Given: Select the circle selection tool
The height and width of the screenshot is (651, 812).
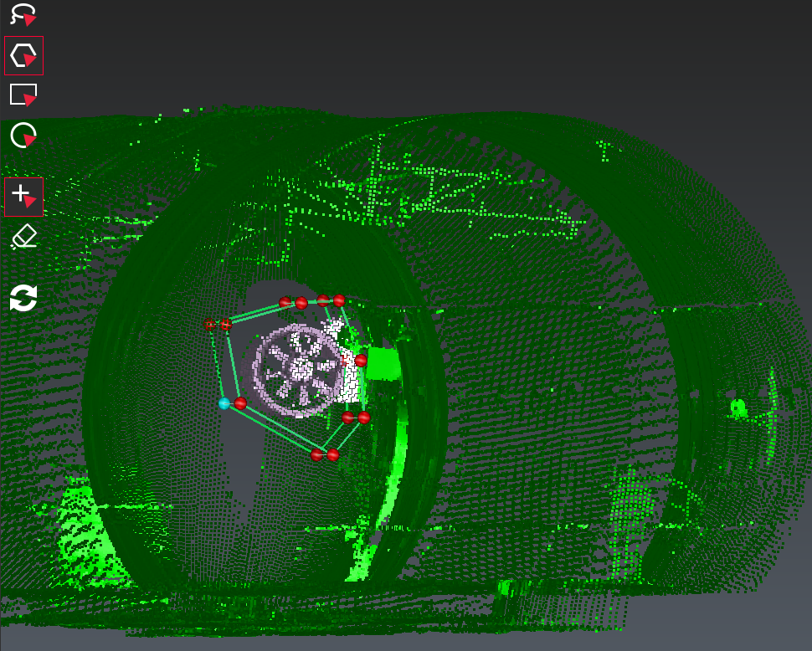Looking at the screenshot, I should tap(23, 135).
